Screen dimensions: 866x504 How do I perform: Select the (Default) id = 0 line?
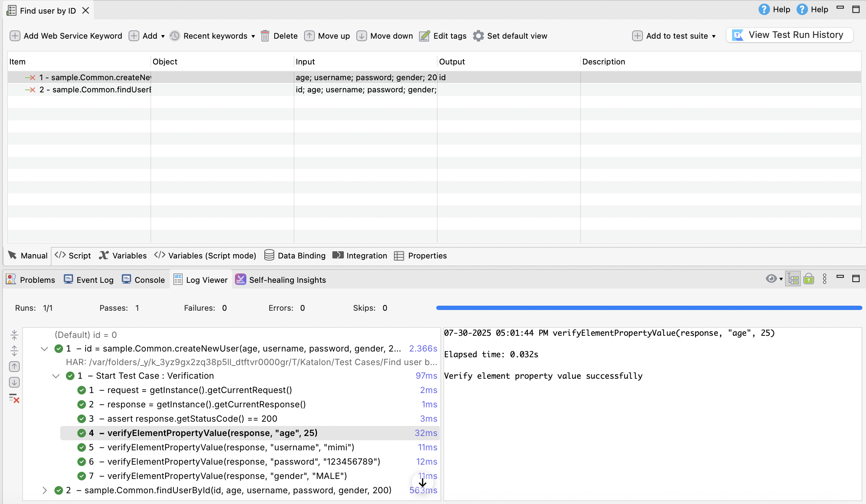click(86, 335)
